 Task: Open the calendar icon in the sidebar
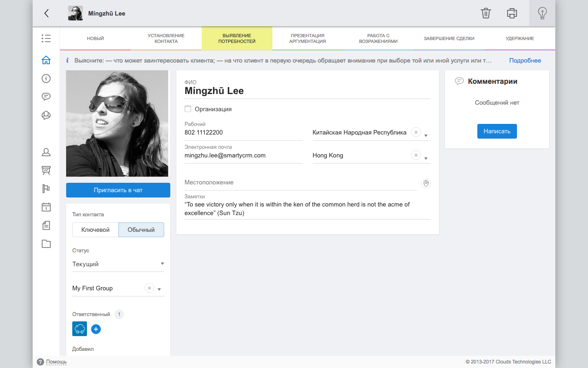pyautogui.click(x=46, y=207)
